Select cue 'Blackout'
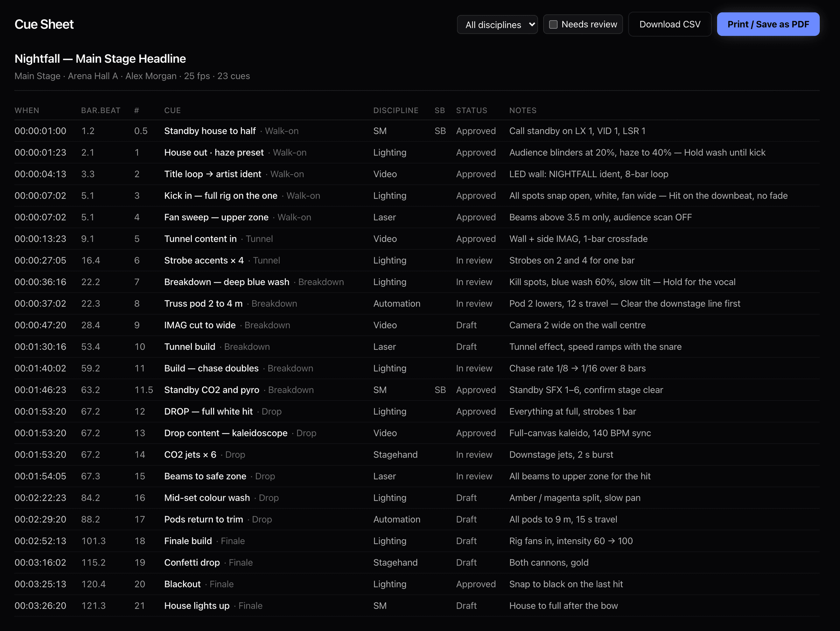This screenshot has width=840, height=631. (182, 584)
